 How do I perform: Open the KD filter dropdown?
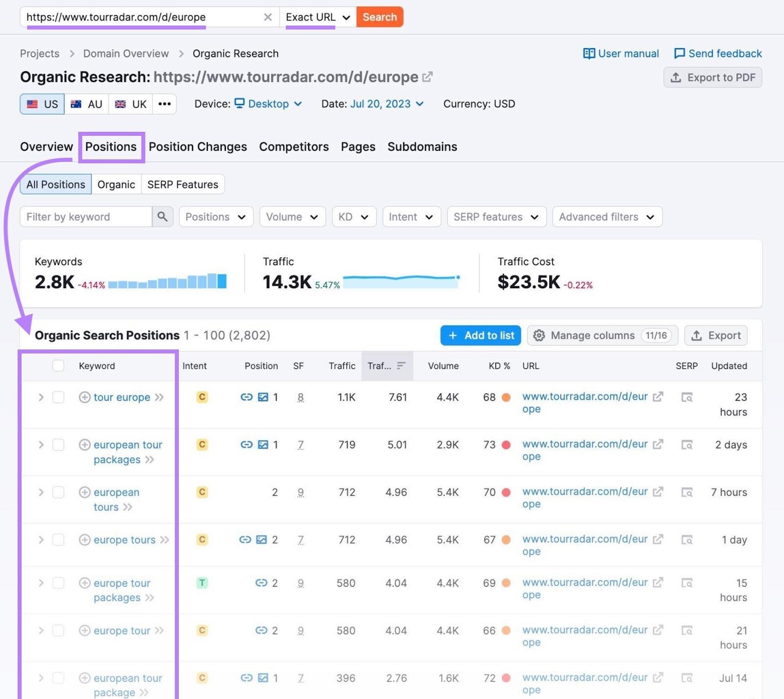(354, 217)
